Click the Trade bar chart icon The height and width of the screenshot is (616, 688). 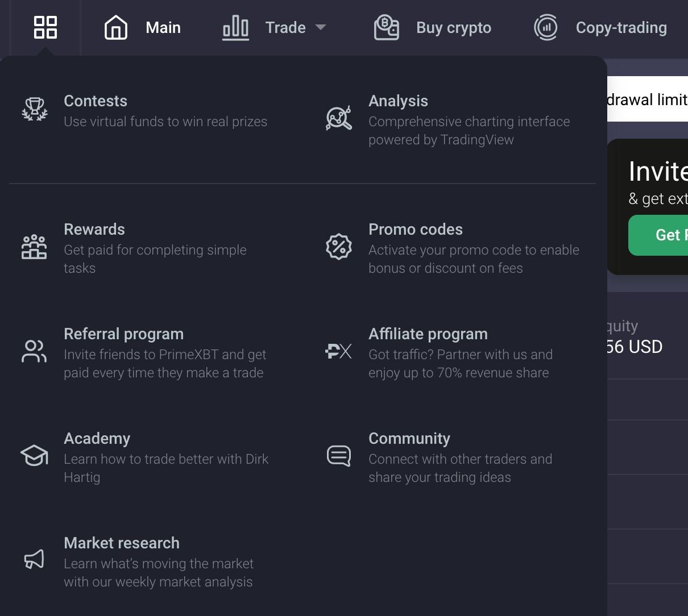pos(235,27)
